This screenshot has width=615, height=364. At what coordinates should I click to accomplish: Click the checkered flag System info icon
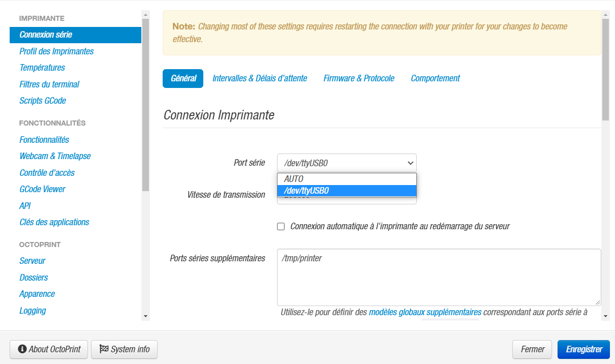coord(104,349)
